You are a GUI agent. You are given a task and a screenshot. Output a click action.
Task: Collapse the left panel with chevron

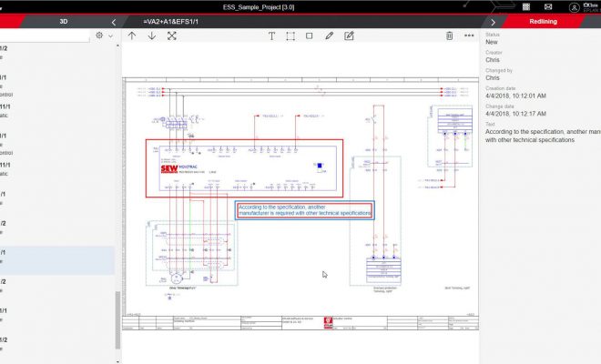pos(113,21)
